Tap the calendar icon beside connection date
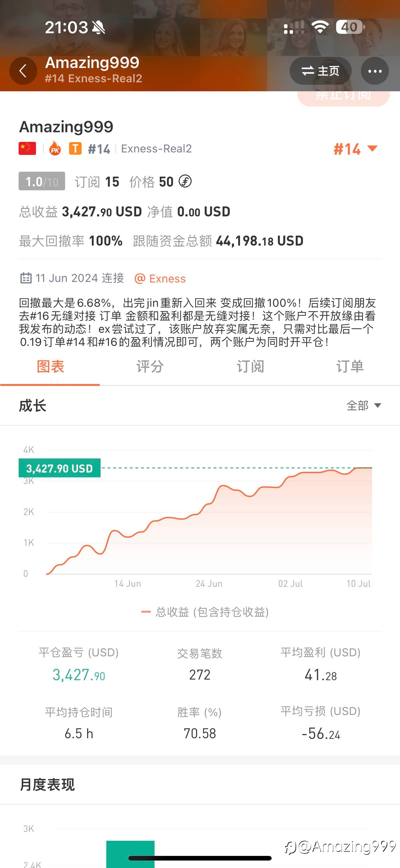400x868 pixels. (26, 278)
